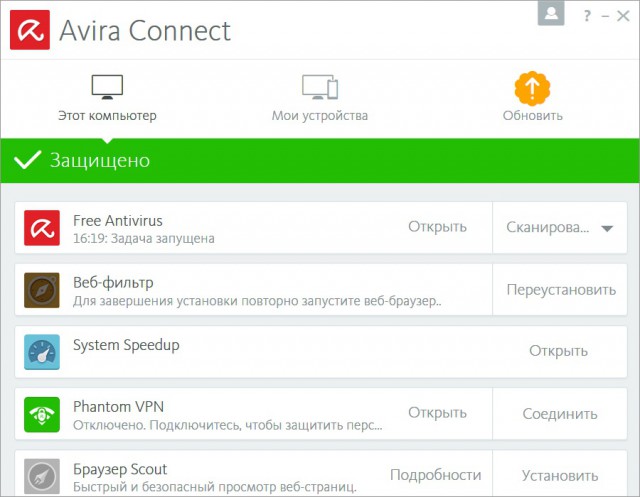Viewport: 640px width, 497px height.
Task: Click the Браузер Scout grey icon
Action: tap(42, 476)
